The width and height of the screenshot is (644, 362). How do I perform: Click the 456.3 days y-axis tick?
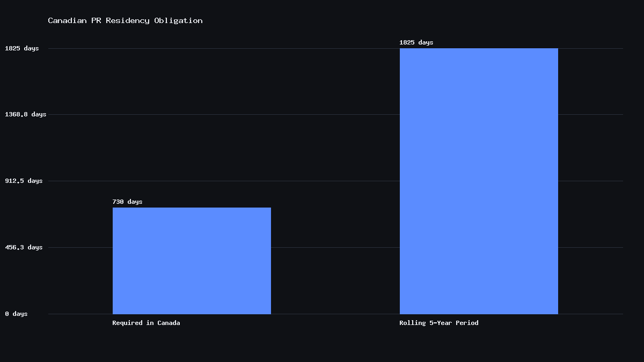pos(24,247)
